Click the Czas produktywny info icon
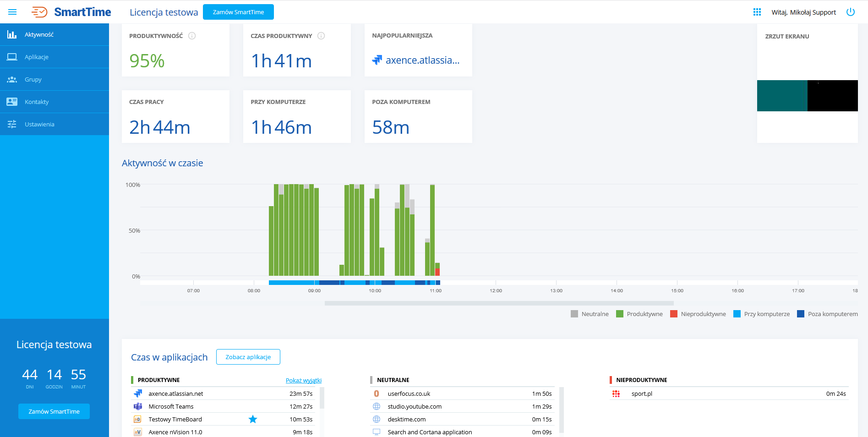868x437 pixels. pos(321,36)
